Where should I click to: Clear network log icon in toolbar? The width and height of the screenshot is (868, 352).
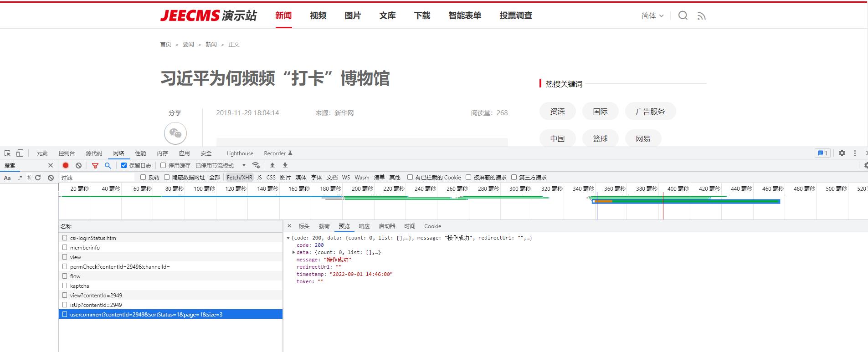tap(79, 165)
